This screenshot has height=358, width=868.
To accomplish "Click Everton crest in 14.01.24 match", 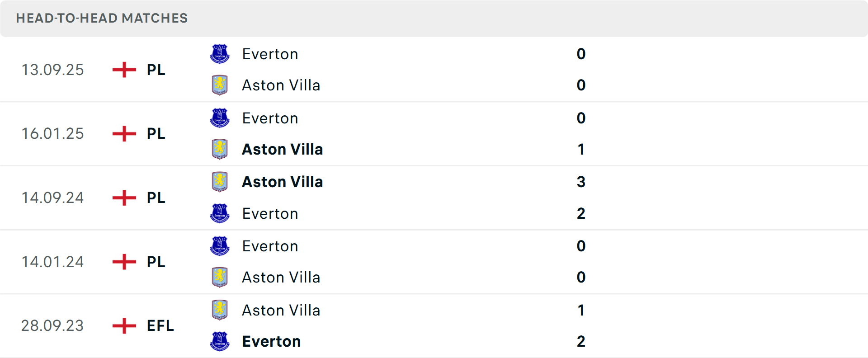I will click(220, 246).
